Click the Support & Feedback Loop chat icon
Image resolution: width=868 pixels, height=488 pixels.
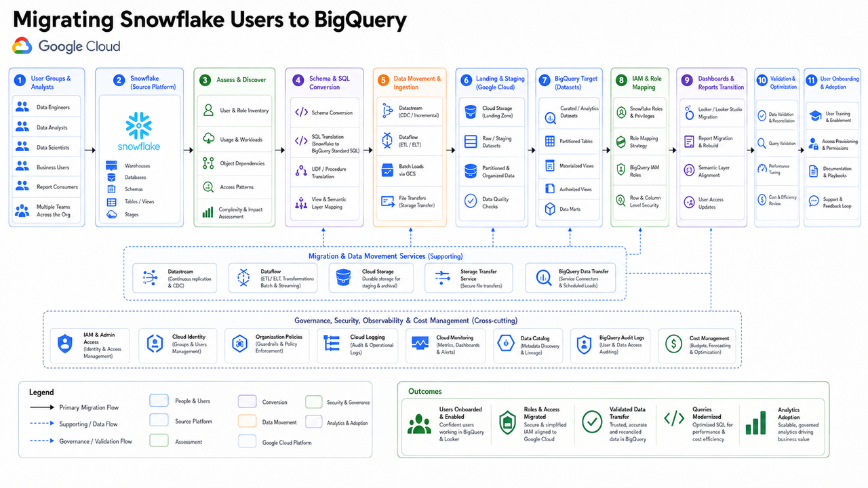[x=814, y=201]
